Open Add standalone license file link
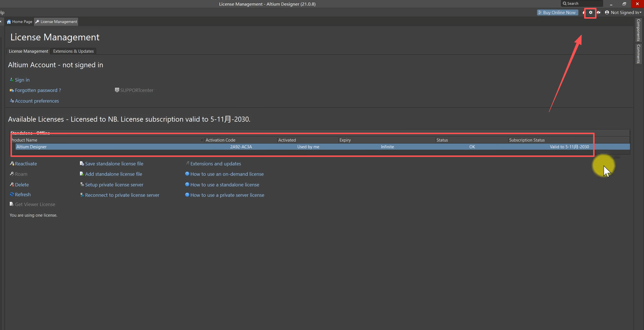Screen dimensions: 644x330 point(113,174)
